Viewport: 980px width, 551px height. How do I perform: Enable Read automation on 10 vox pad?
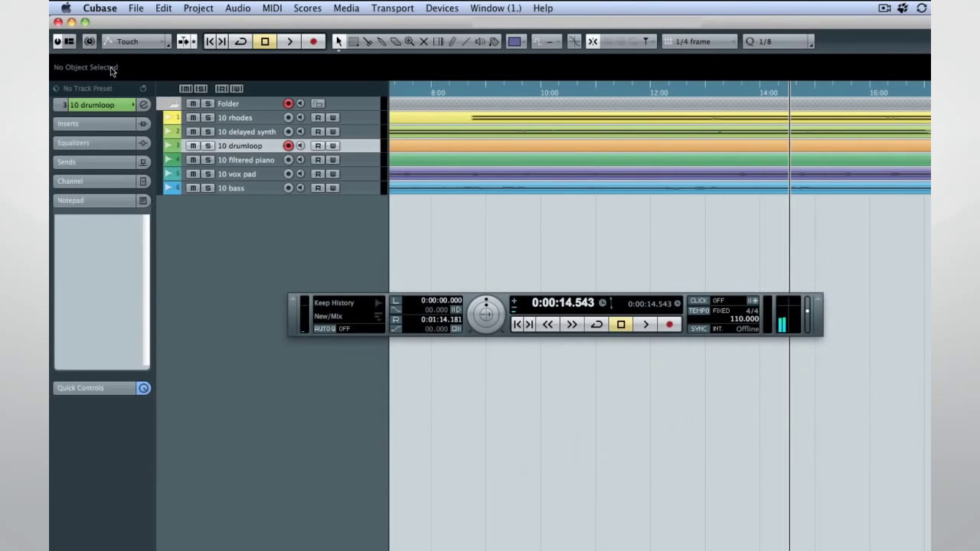318,174
